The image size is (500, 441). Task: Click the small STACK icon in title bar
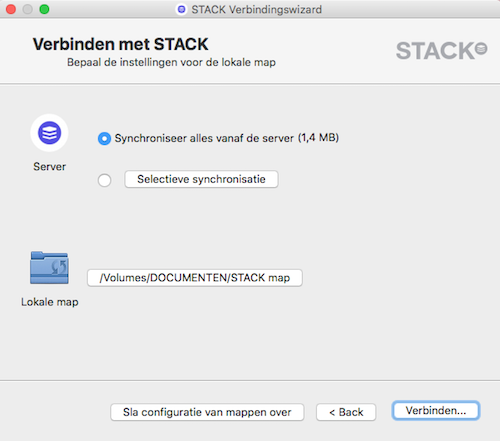181,9
